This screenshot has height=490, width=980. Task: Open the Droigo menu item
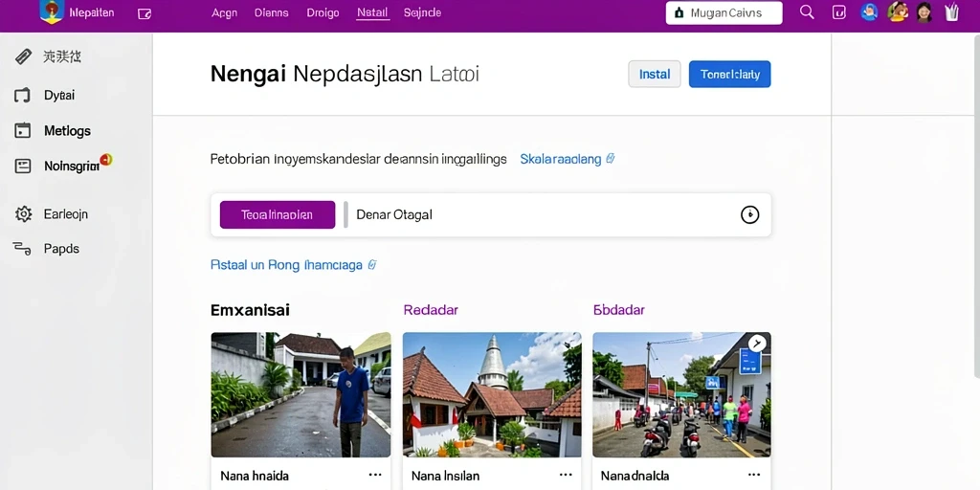pyautogui.click(x=323, y=12)
